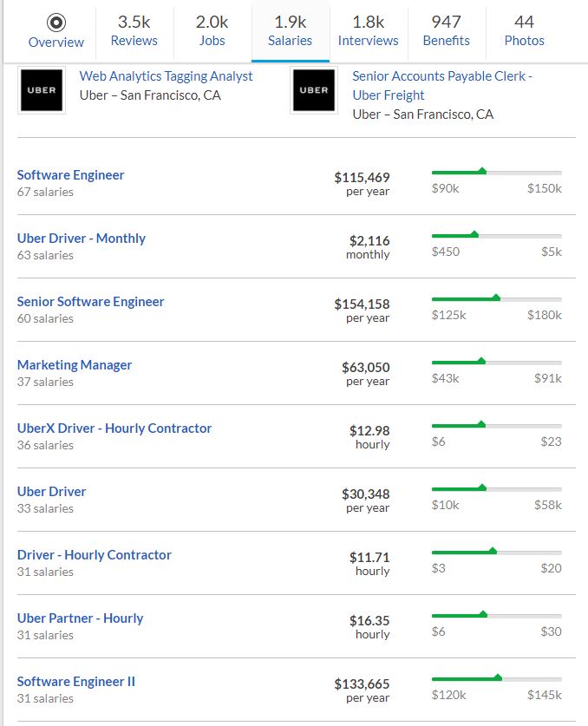The image size is (588, 726).
Task: Click the $16.35 hourly figure
Action: 369,627
